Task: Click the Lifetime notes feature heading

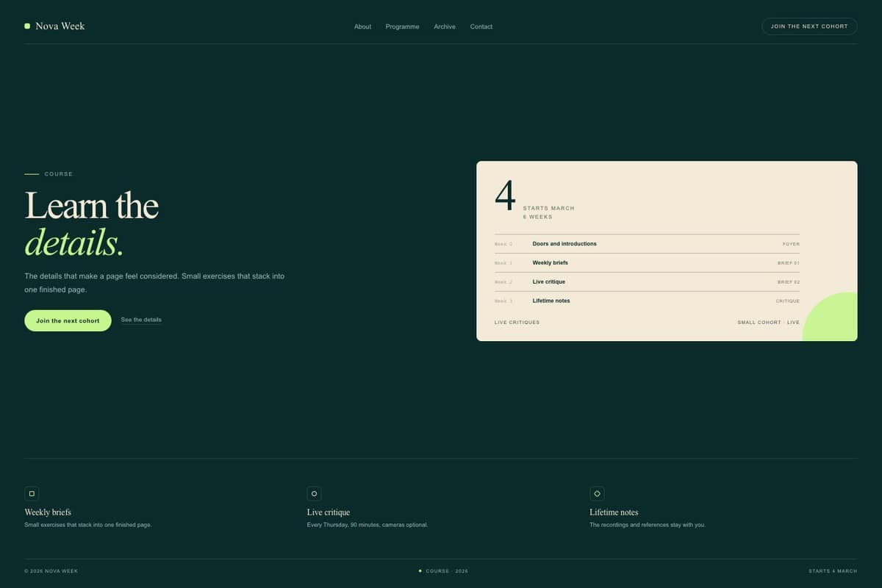Action: coord(614,512)
